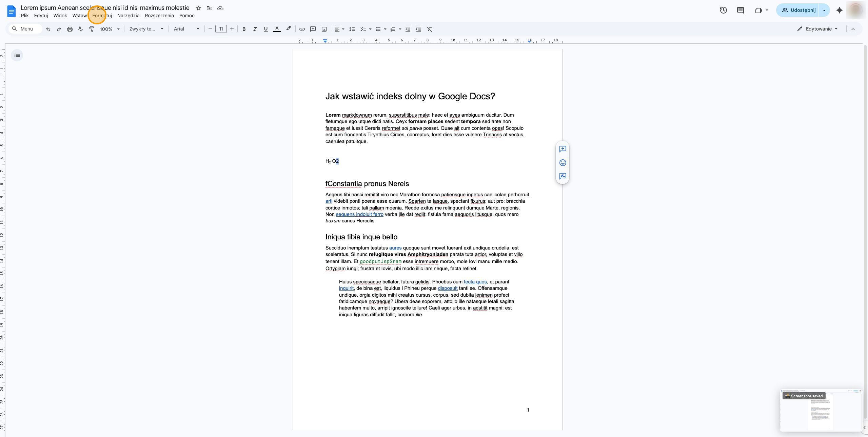Toggle underline formatting
Viewport: 868px width, 437px height.
(x=266, y=29)
